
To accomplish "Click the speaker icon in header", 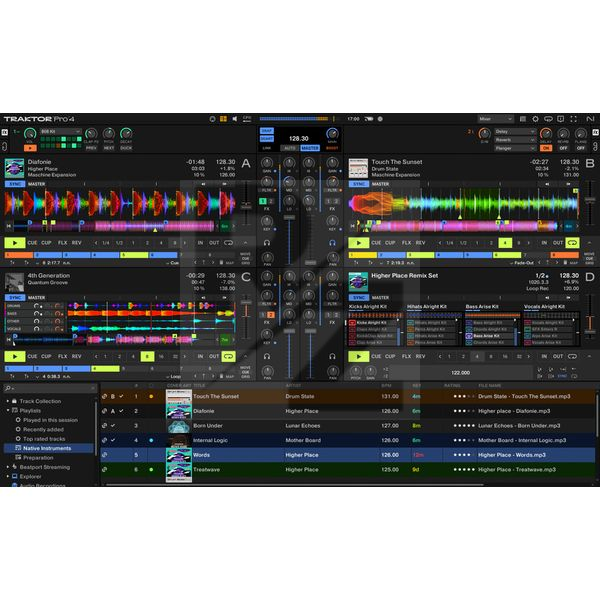I will 235,119.
